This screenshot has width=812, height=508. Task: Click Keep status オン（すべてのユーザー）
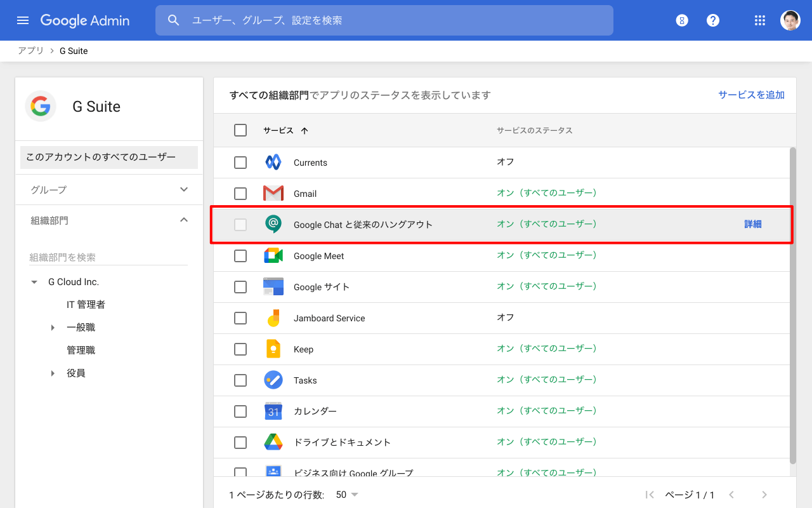[x=547, y=349]
